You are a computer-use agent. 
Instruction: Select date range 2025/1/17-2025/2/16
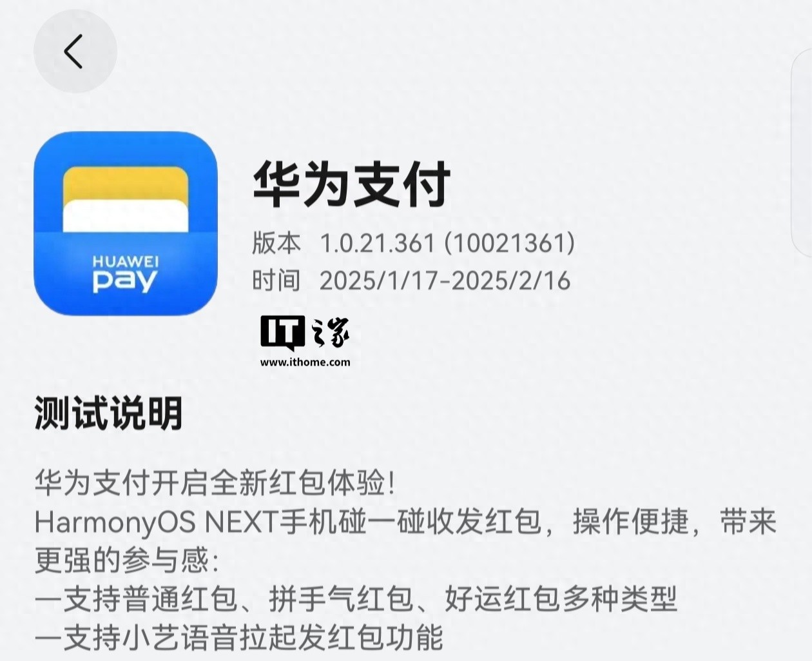point(445,281)
